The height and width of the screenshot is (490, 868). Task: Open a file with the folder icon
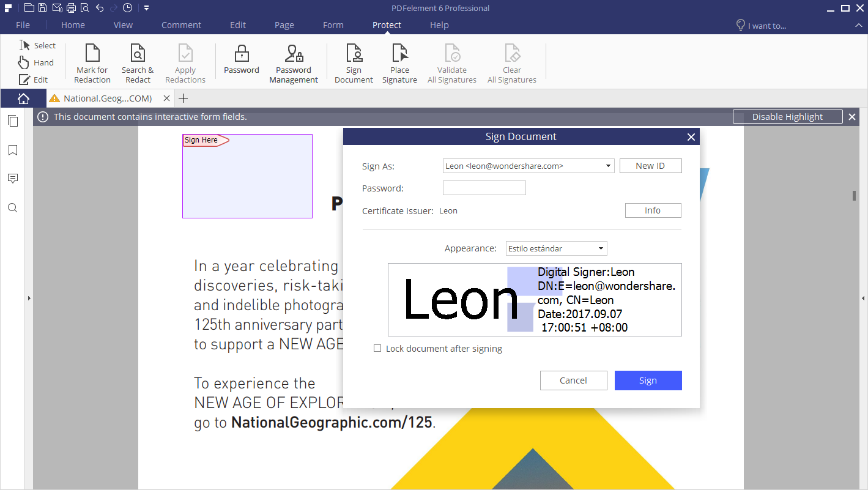[x=29, y=8]
